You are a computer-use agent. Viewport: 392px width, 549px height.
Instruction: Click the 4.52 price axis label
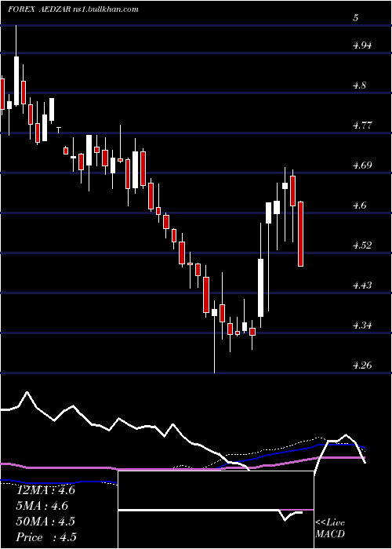pos(361,245)
